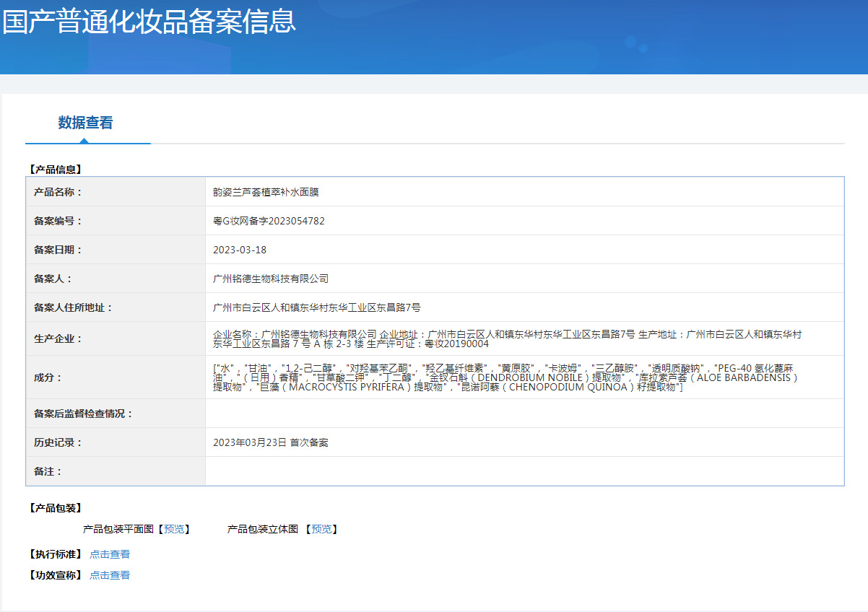868x612 pixels.
Task: Open 预览 for 产品包装平面图
Action: (x=174, y=529)
